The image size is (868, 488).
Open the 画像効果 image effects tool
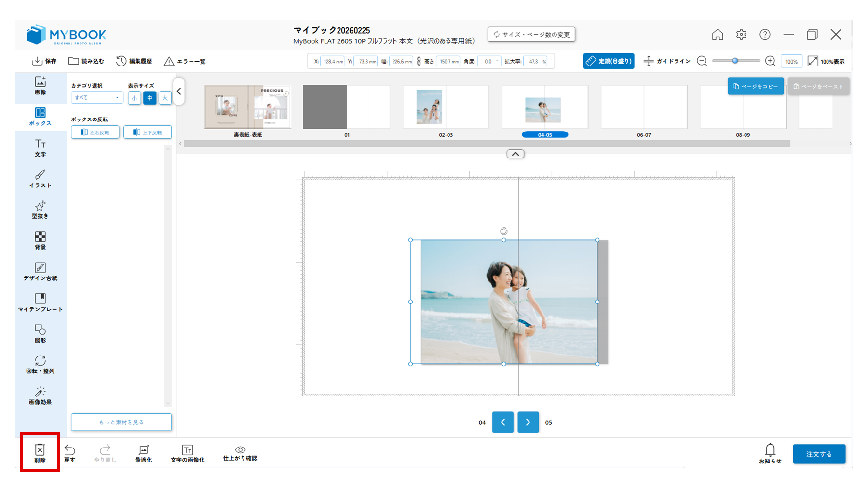click(x=41, y=396)
